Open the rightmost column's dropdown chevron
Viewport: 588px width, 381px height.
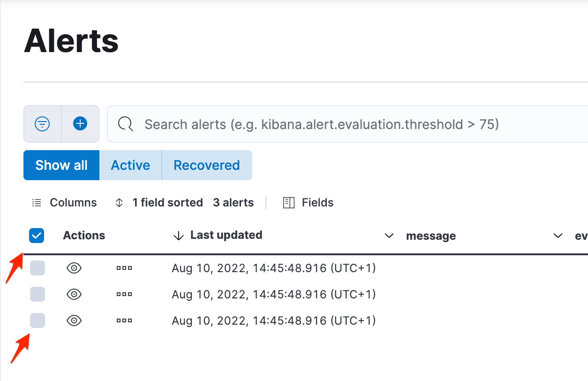(558, 236)
